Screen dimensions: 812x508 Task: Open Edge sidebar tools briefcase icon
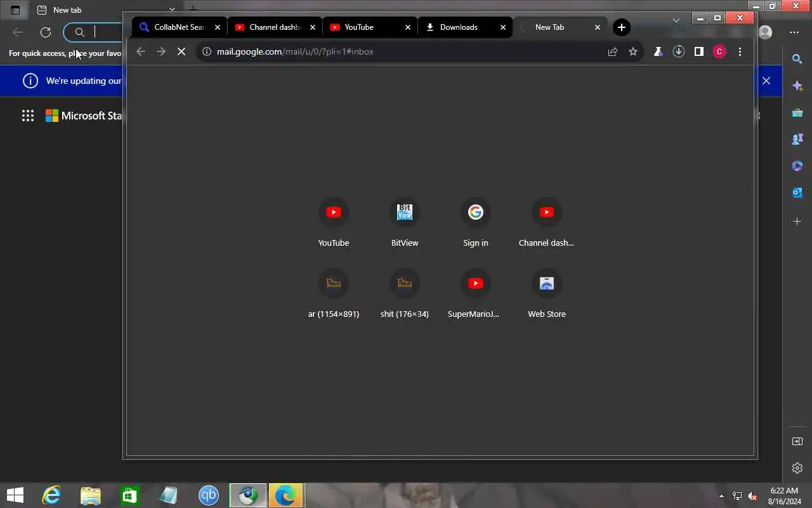[797, 112]
